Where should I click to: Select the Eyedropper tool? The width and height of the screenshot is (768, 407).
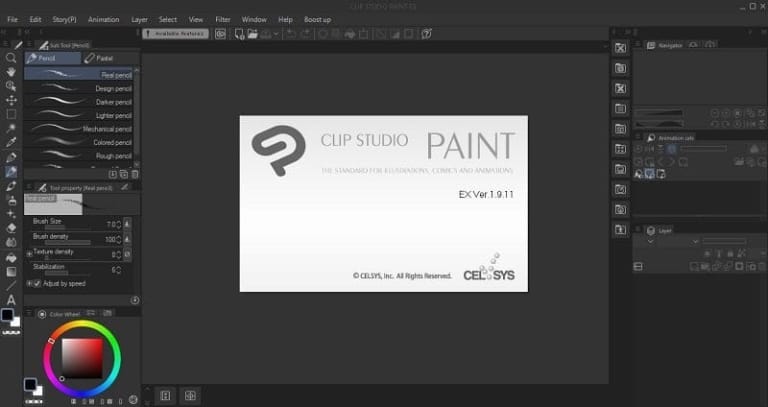11,143
